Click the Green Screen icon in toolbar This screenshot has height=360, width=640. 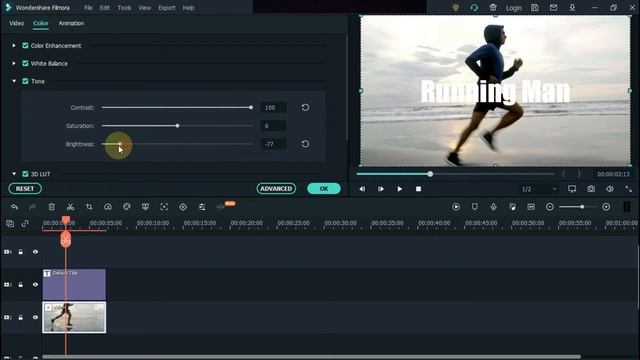tap(145, 207)
